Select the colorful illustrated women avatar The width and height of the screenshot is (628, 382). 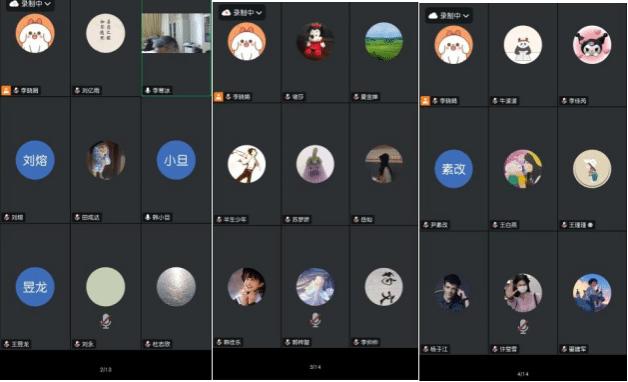coord(523,169)
